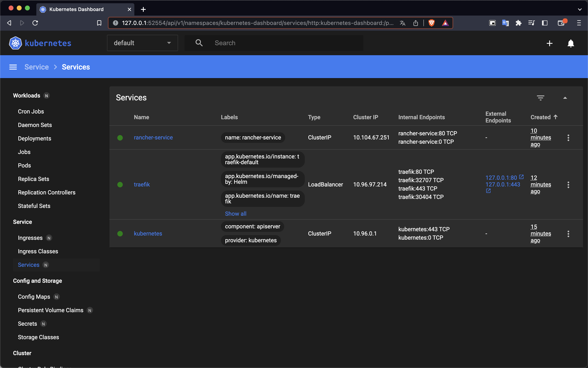Viewport: 588px width, 368px height.
Task: Open Ingress Classes in the sidebar
Action: [38, 251]
